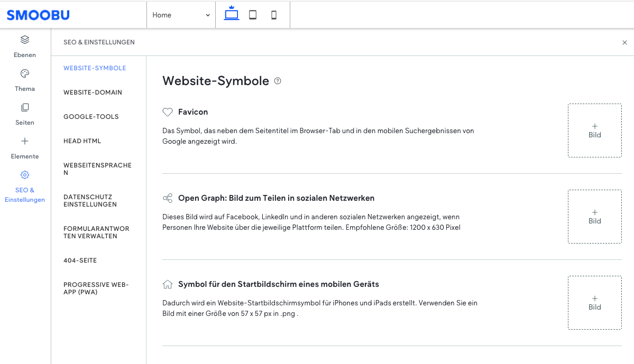Close the SEO & Einstellungen panel

pos(624,42)
